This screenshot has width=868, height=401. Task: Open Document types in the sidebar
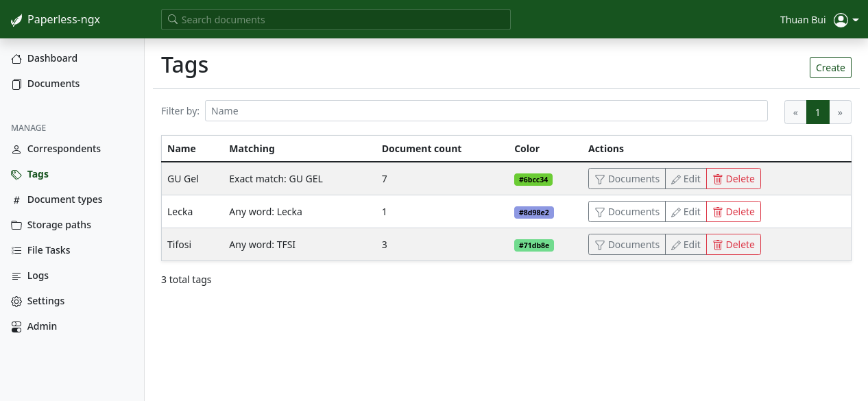[x=64, y=199]
